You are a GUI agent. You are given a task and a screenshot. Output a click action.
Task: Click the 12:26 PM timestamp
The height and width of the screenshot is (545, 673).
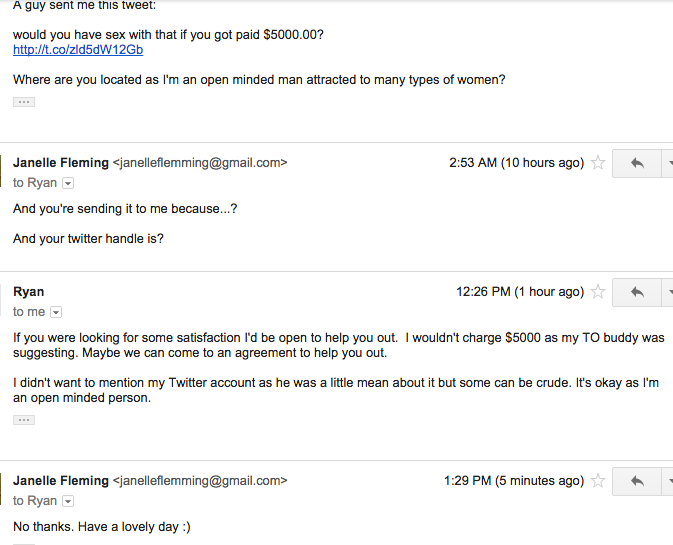[519, 292]
